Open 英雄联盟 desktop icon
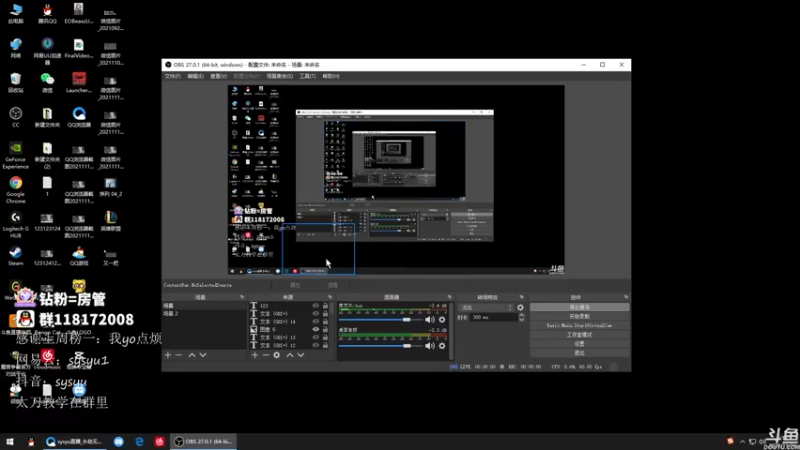This screenshot has width=800, height=450. [x=110, y=221]
